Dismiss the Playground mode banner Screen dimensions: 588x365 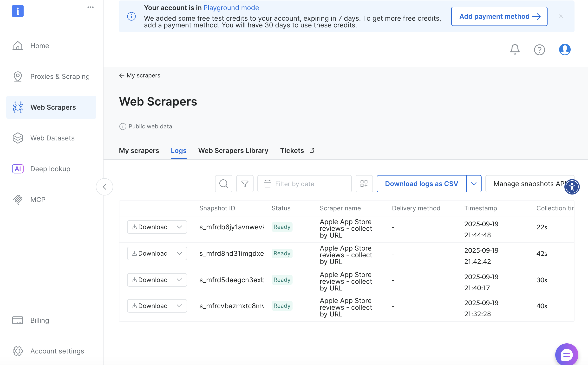(561, 16)
